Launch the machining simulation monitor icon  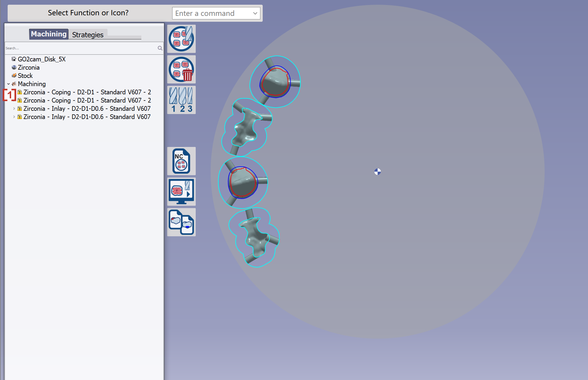pos(181,192)
